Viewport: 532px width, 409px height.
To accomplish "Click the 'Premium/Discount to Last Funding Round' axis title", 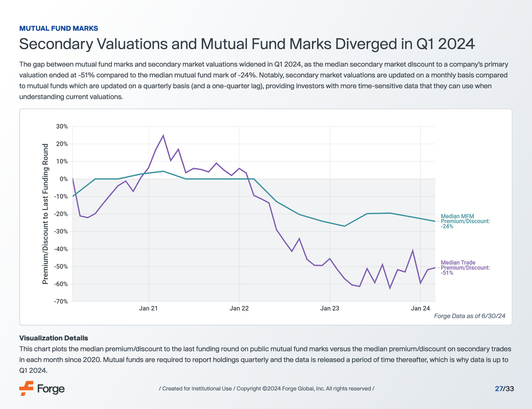I will pos(45,214).
